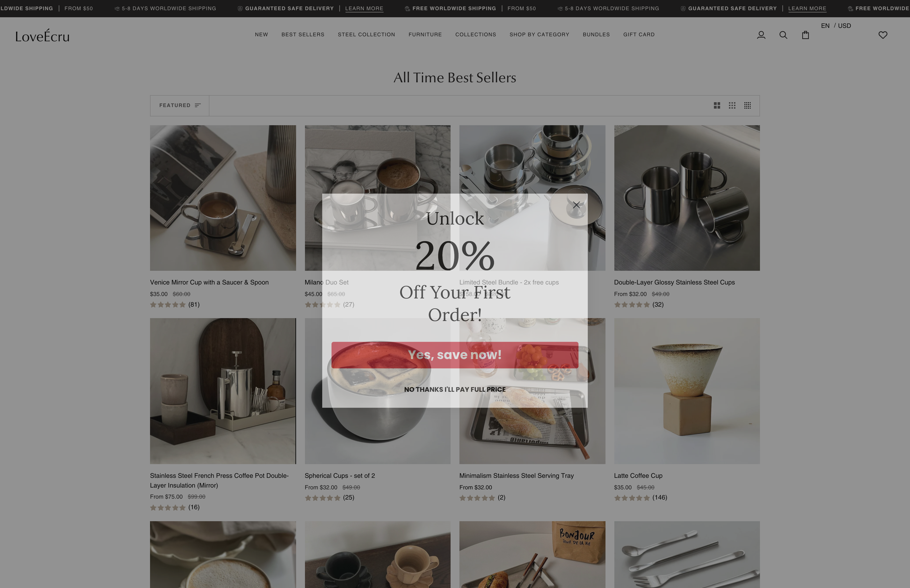Image resolution: width=910 pixels, height=588 pixels.
Task: Open the search magnifier icon
Action: click(783, 35)
